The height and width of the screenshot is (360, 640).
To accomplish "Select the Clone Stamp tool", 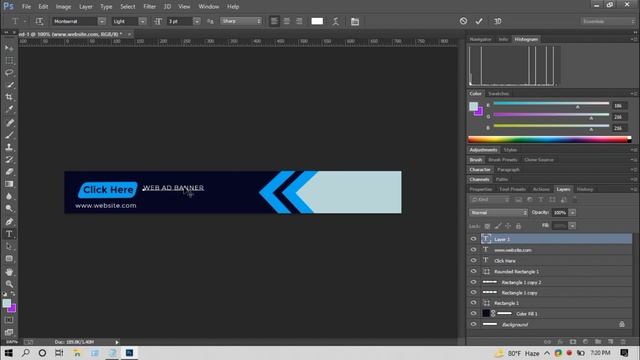I will click(9, 147).
